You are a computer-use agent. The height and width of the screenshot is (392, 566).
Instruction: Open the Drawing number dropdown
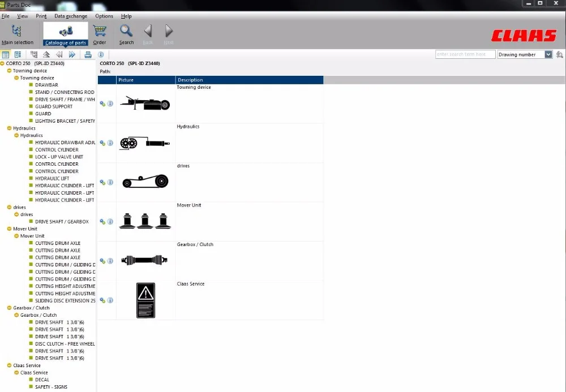click(548, 54)
